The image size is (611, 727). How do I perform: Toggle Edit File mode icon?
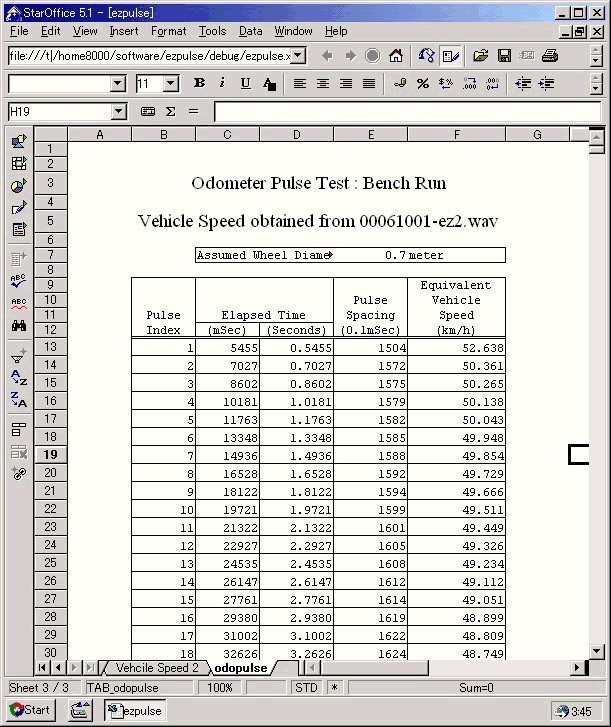point(450,56)
